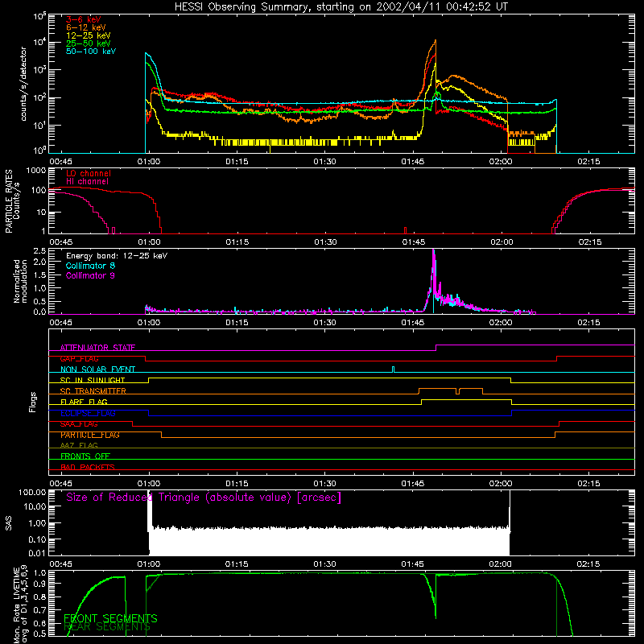Select the 3-6 keV legend label
Image resolution: width=644 pixels, height=644 pixels.
[x=84, y=19]
